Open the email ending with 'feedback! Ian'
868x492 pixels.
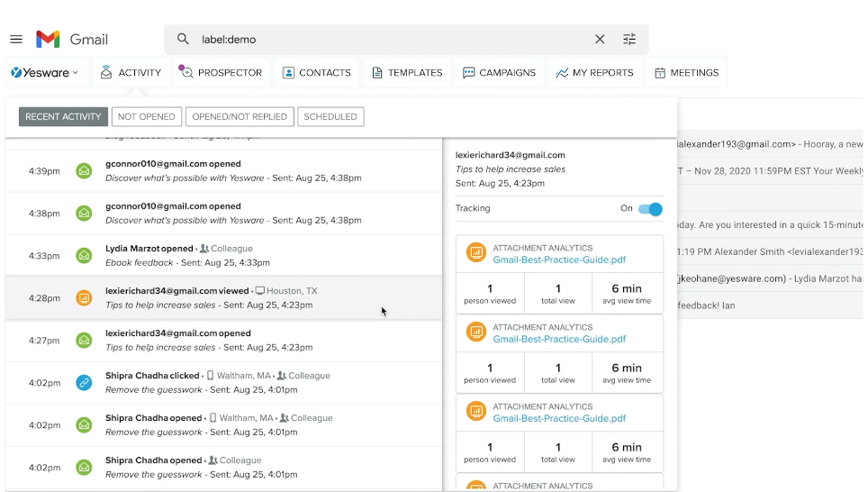(x=770, y=305)
